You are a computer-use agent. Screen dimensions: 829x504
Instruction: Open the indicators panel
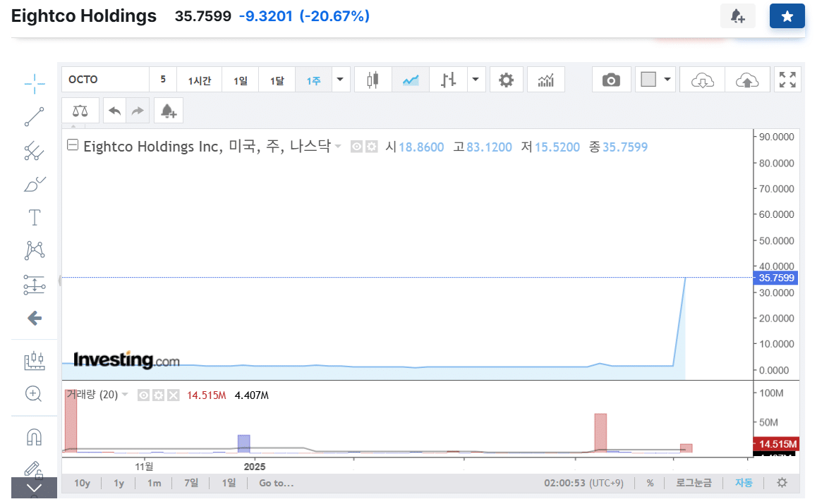[x=546, y=79]
